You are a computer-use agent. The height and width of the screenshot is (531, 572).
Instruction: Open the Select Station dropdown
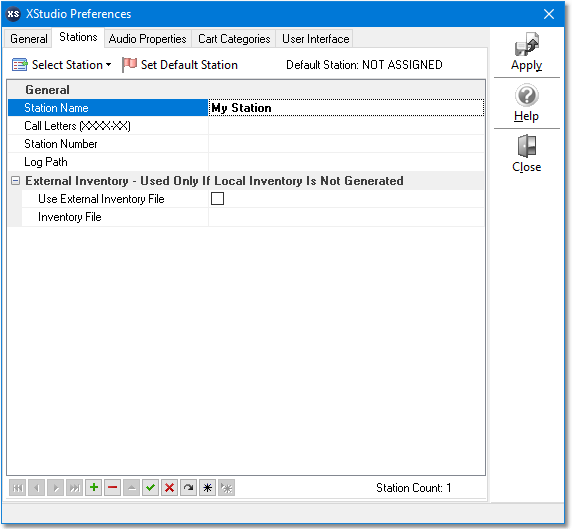(x=61, y=65)
